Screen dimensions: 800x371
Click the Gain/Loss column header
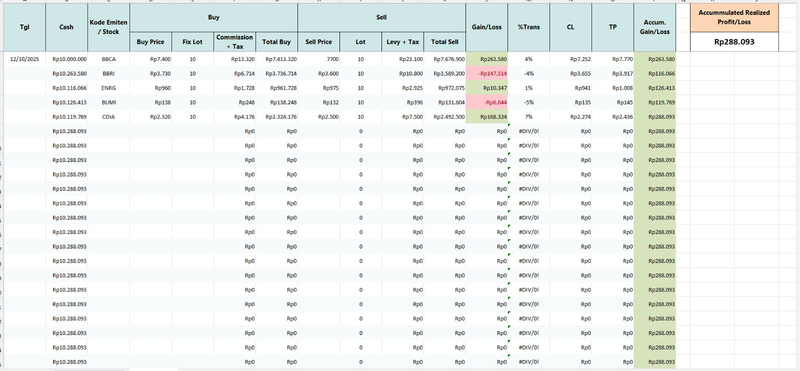(x=486, y=28)
